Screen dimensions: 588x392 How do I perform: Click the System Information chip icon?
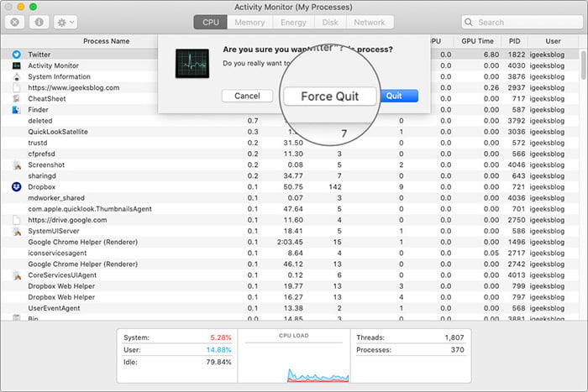[17, 77]
